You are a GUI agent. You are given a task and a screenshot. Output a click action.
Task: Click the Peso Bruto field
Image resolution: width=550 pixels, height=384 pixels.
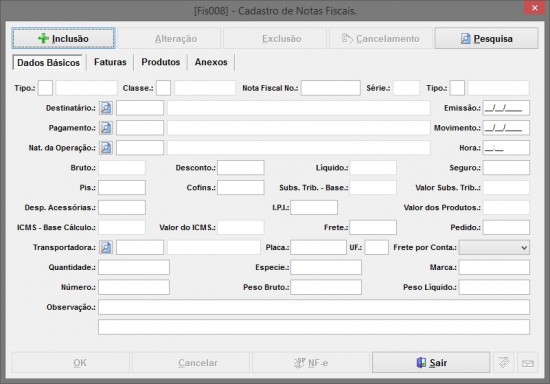click(x=326, y=287)
